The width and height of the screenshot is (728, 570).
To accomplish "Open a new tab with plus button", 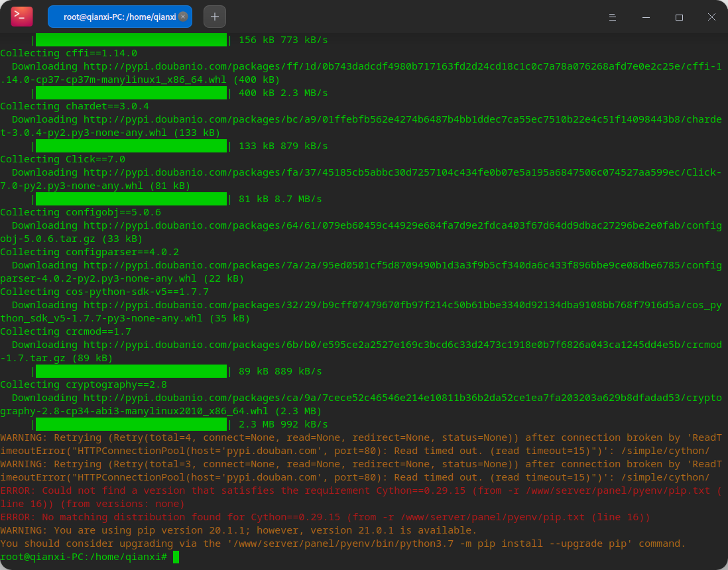I will coord(215,17).
